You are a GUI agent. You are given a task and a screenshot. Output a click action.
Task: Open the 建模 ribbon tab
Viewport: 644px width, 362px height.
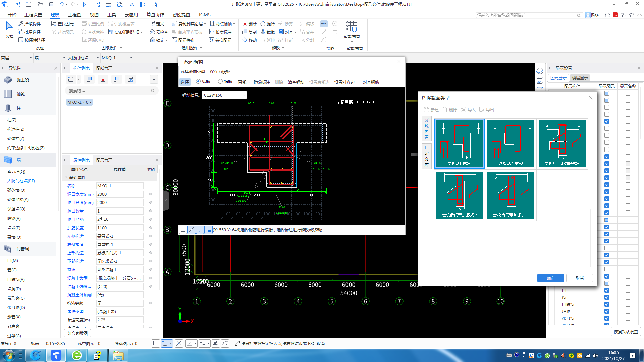[55, 15]
